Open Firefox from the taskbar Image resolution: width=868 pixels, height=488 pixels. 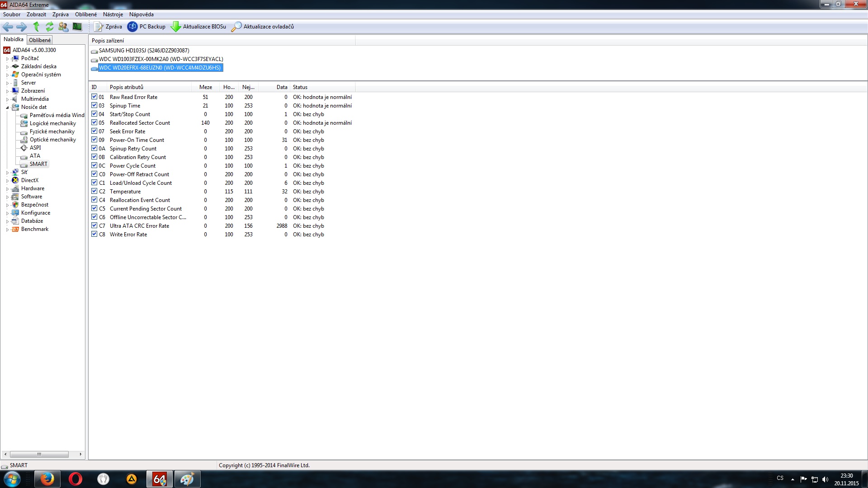[47, 479]
